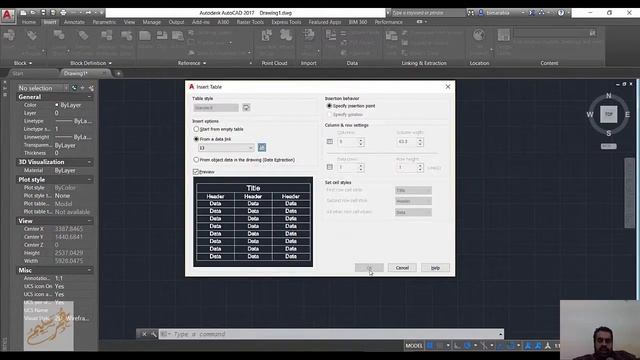Switch to the Parametric ribbon tab

(x=104, y=22)
